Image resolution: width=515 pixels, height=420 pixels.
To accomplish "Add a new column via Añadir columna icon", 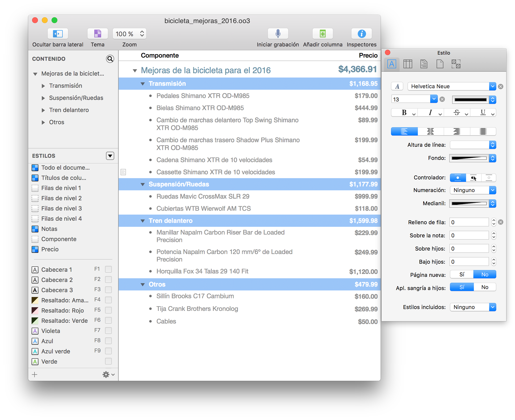I will 322,34.
